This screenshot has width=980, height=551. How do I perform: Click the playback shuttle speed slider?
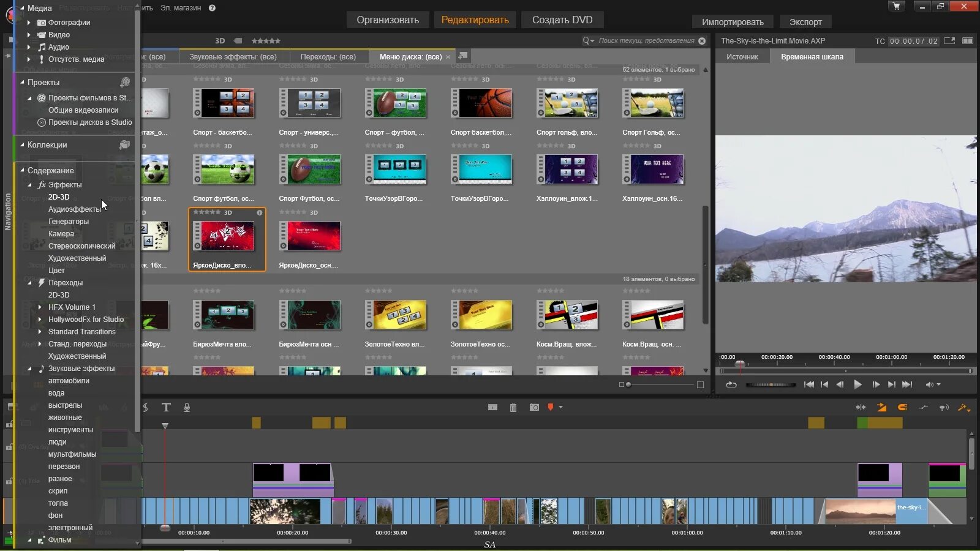(771, 384)
